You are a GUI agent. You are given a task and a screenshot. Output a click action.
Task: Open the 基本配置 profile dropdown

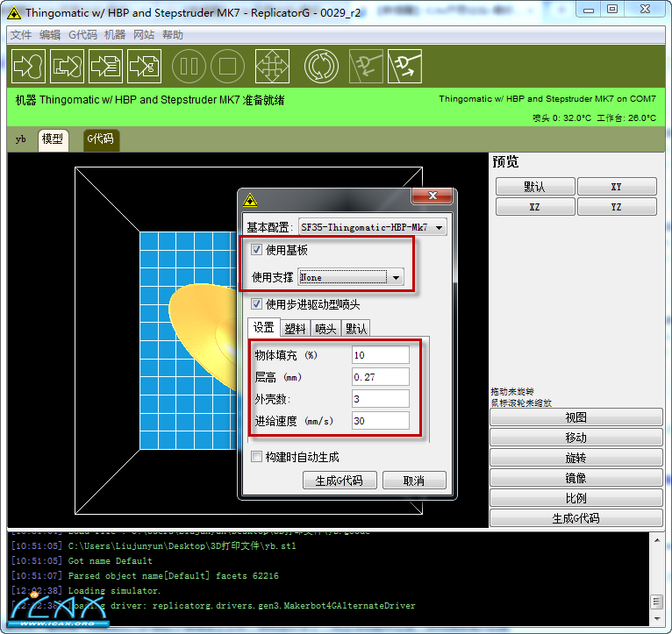373,227
